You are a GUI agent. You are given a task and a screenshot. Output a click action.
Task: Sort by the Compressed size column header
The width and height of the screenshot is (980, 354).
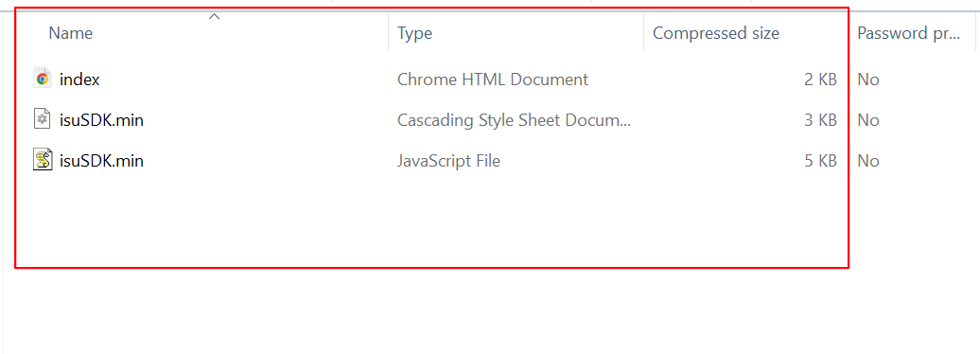(x=716, y=33)
